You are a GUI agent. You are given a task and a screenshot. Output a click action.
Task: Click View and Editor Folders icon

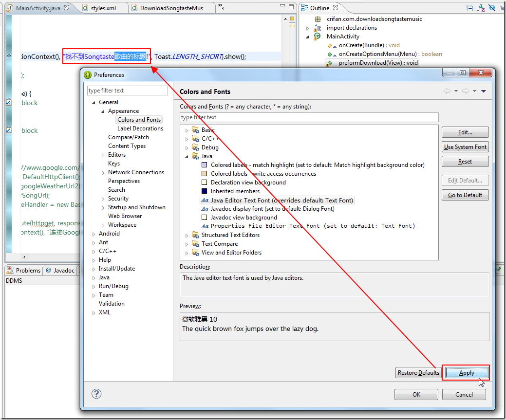[195, 252]
